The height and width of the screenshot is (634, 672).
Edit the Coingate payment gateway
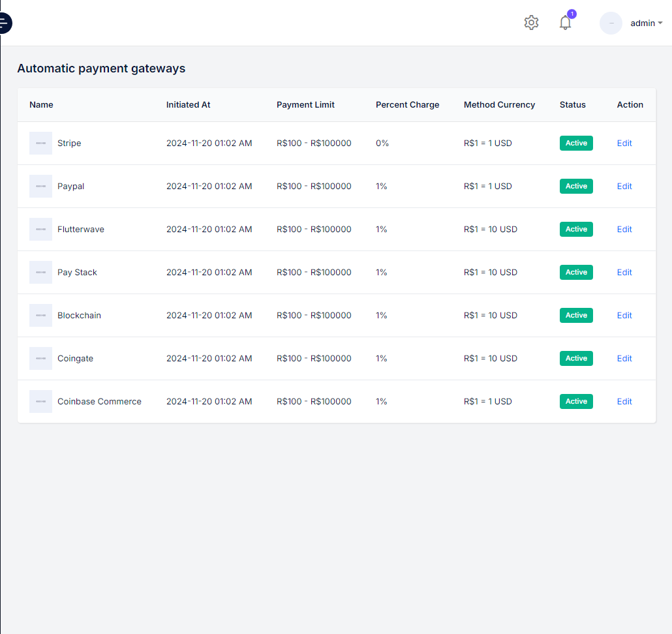[x=624, y=359]
